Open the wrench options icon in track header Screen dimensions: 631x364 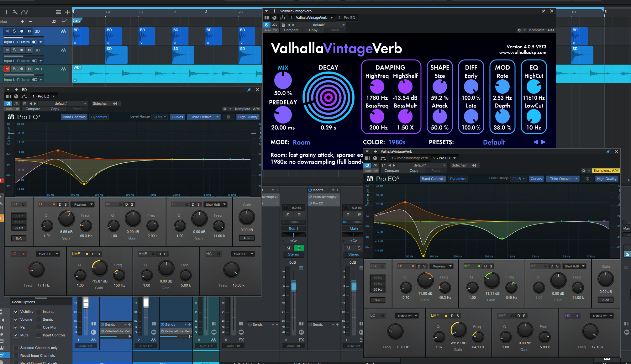point(15,12)
